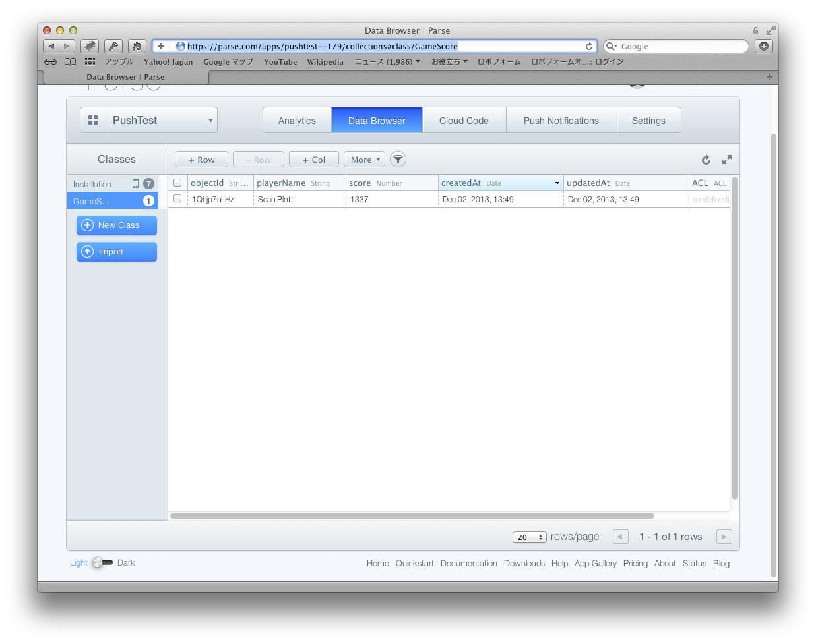Open Top Sites grid icon

click(x=90, y=62)
